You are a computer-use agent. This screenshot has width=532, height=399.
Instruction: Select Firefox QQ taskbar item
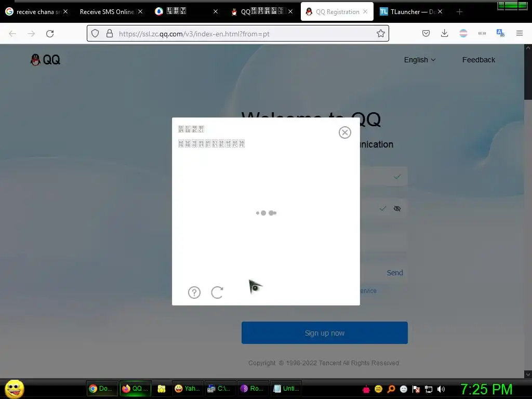136,389
